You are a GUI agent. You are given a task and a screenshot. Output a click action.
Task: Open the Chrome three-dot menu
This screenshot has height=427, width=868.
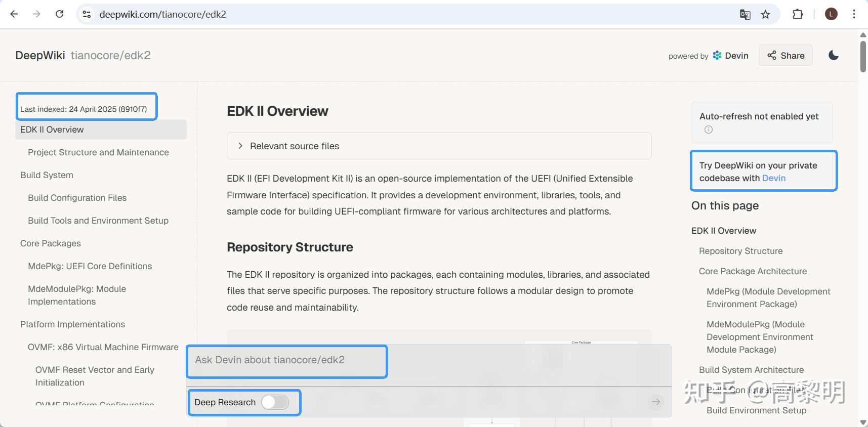point(854,14)
